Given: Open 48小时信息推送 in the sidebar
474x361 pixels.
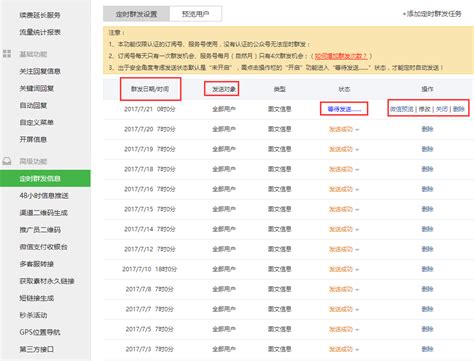Looking at the screenshot, I should tap(44, 195).
